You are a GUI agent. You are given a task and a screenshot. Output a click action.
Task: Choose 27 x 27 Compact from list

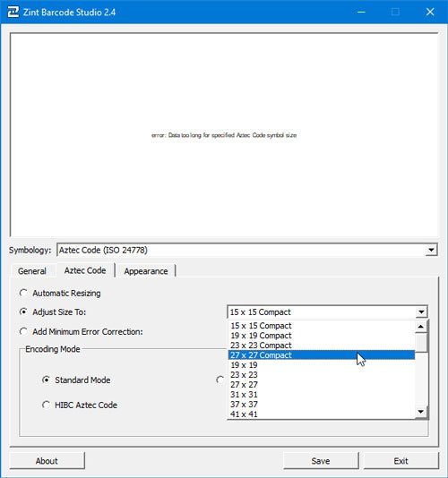tap(322, 355)
